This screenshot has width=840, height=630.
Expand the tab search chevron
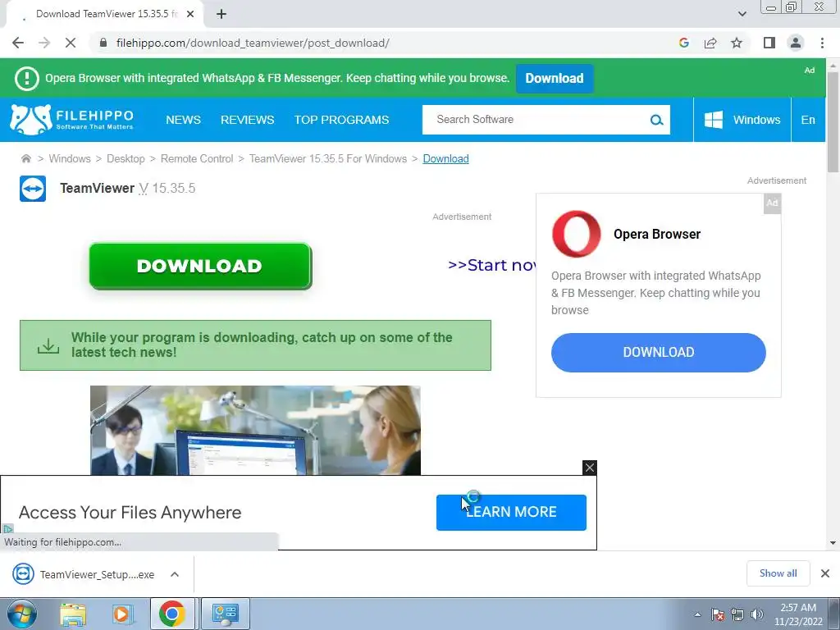742,14
